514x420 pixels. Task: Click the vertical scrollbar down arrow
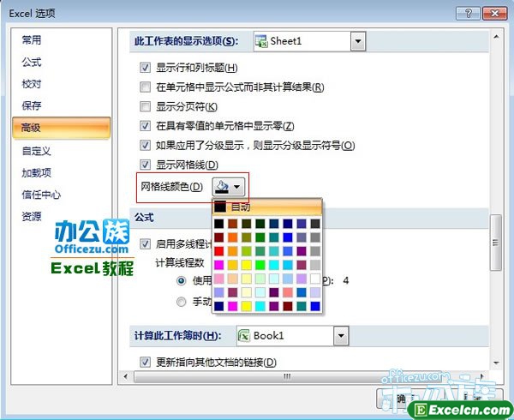[496, 363]
